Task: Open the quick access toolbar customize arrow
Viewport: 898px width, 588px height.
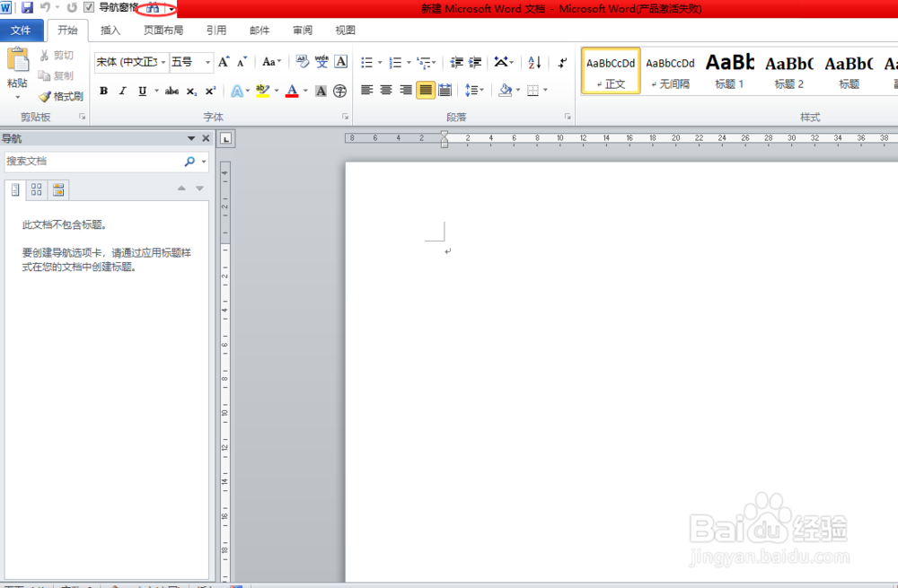Action: pos(172,9)
